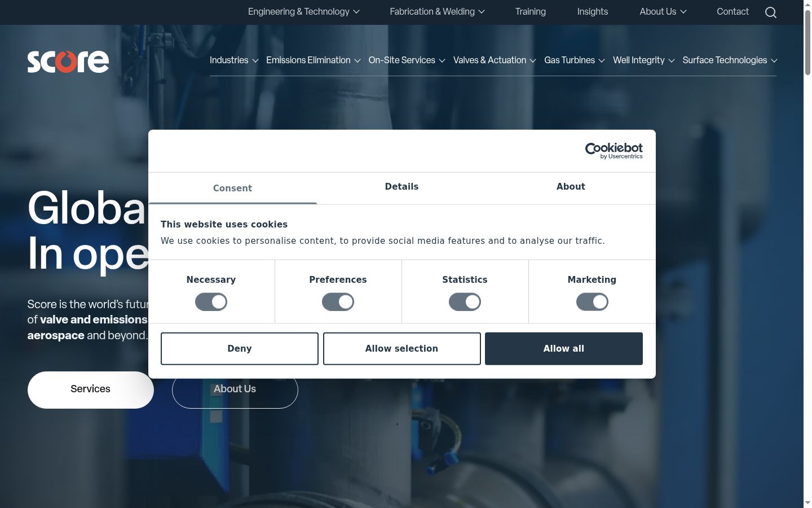Open the Insights page
This screenshot has height=508, width=812.
point(592,12)
